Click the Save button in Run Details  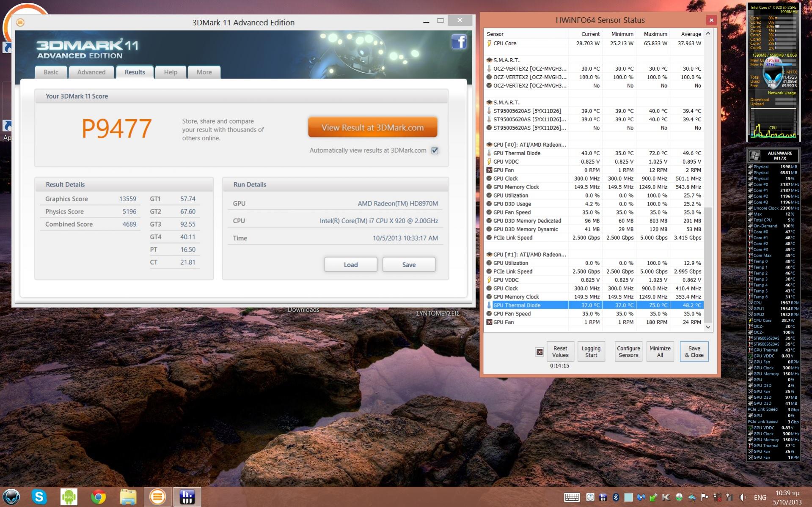pos(409,265)
